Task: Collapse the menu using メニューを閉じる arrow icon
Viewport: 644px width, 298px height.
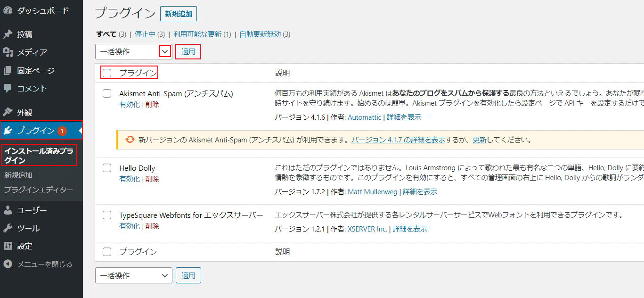Action: point(8,264)
